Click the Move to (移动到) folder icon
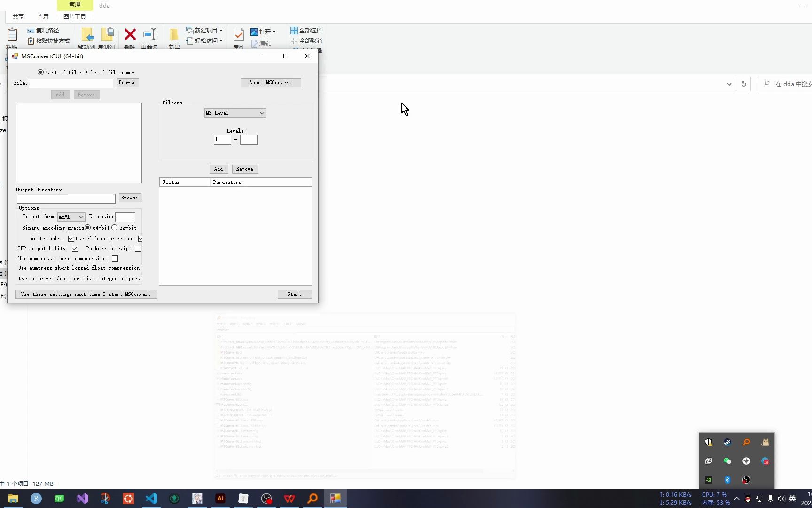The height and width of the screenshot is (508, 812). [87, 35]
